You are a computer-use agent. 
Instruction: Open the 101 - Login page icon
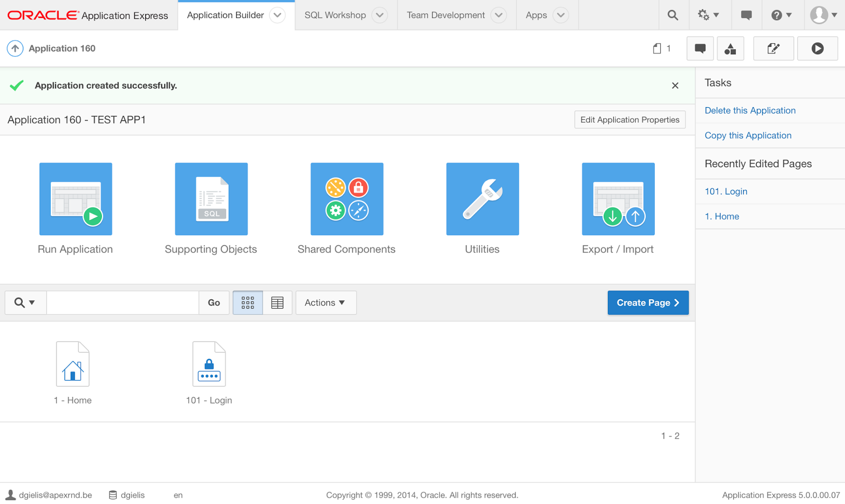209,364
